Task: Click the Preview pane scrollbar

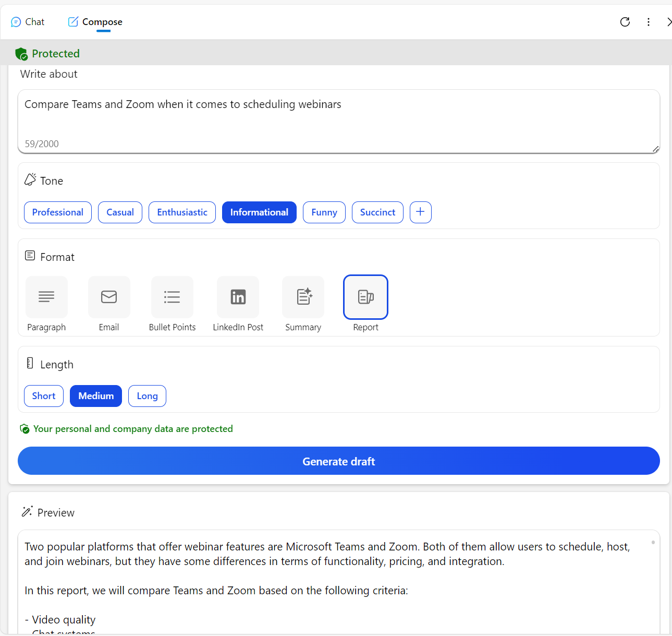Action: click(x=653, y=543)
